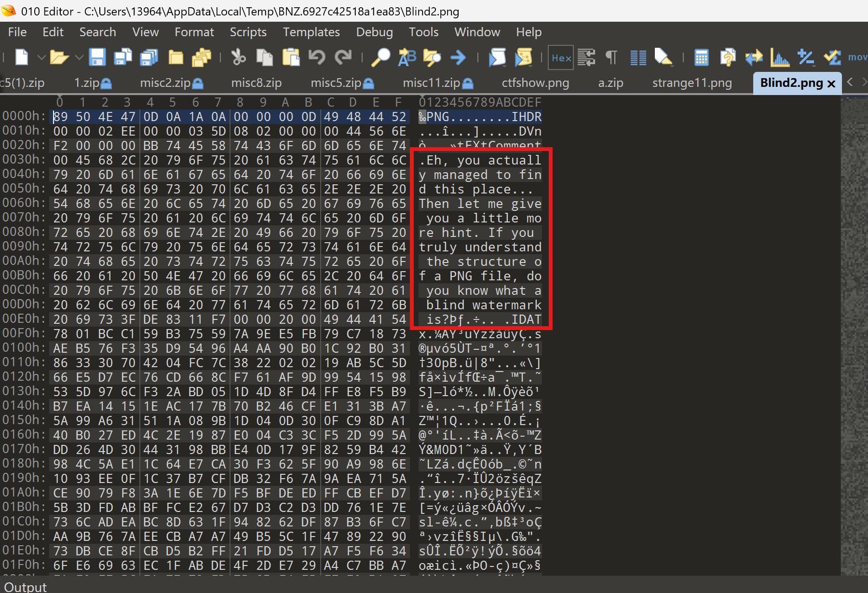This screenshot has width=868, height=593.
Task: Open the Format menu
Action: [x=194, y=32]
